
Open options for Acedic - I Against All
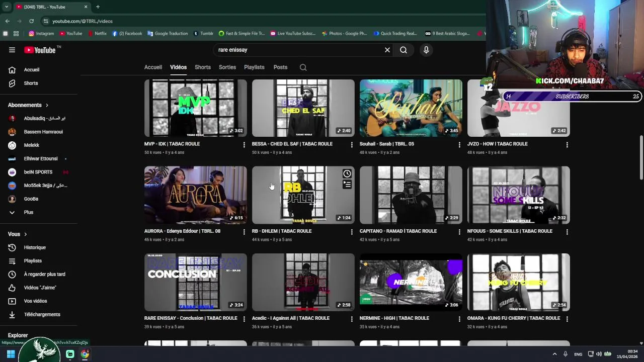(352, 319)
